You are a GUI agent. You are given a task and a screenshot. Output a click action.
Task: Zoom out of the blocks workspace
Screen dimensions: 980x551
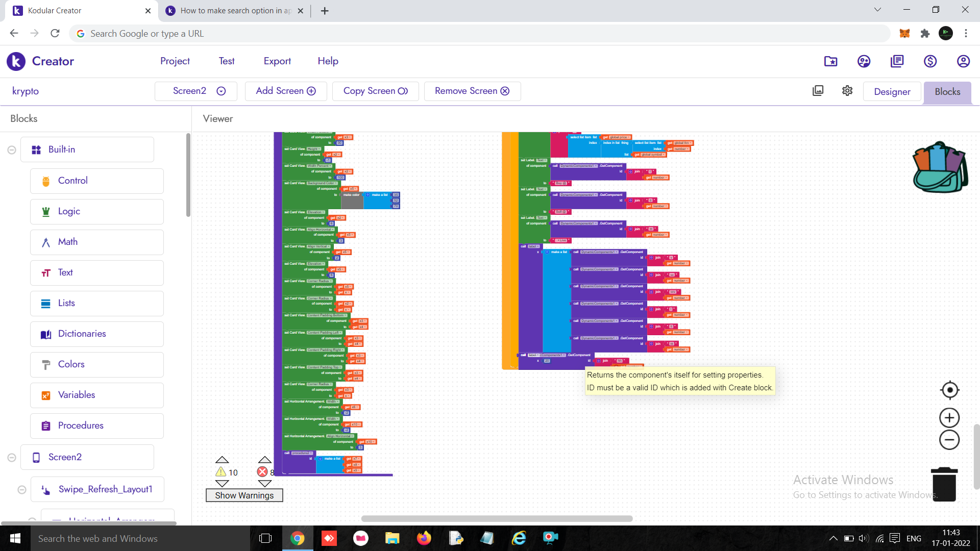949,440
